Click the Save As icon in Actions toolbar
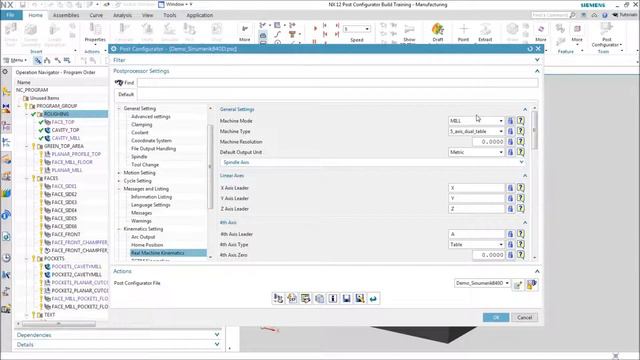Screen dimensions: 640x360 pos(360,299)
